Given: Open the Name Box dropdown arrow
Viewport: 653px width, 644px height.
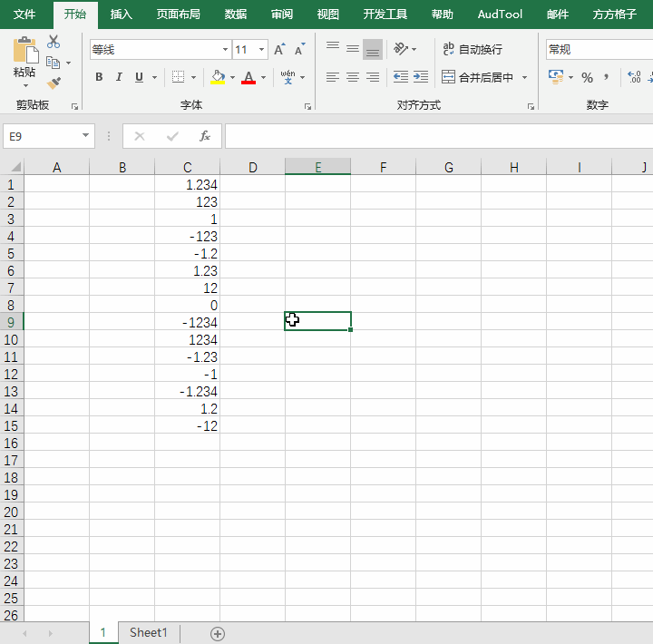Looking at the screenshot, I should pyautogui.click(x=85, y=135).
